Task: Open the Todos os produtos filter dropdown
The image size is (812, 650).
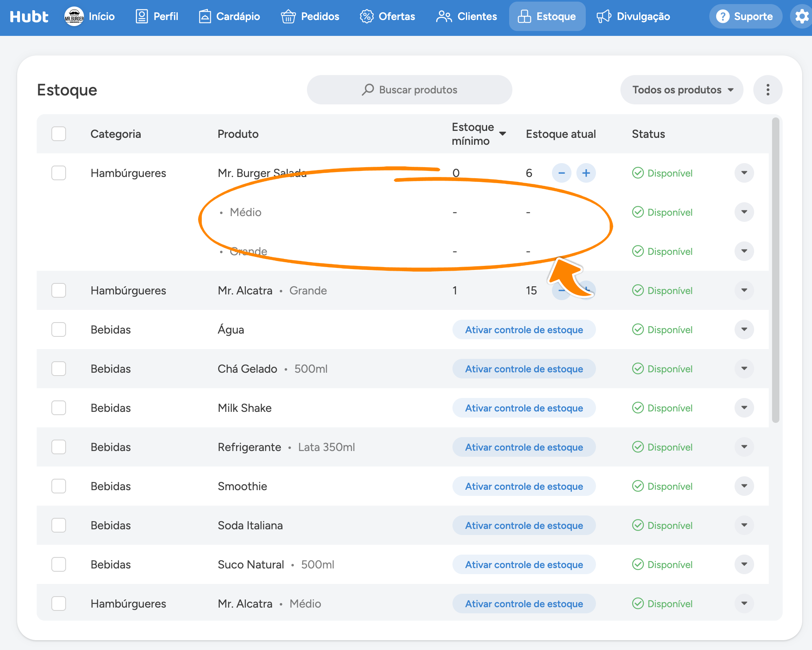Action: [x=682, y=90]
